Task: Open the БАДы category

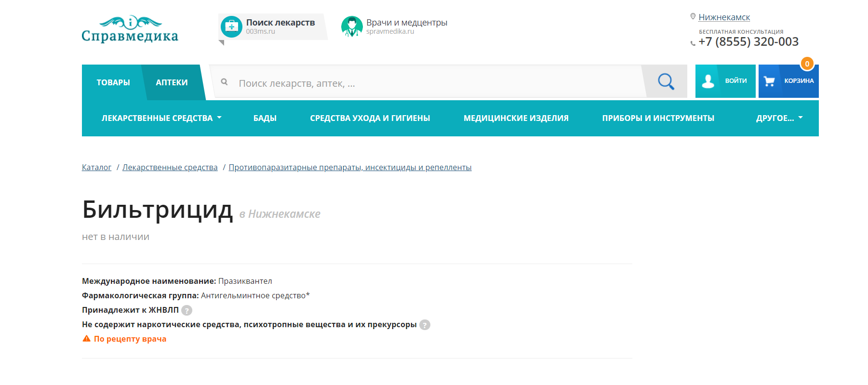Action: [x=265, y=118]
